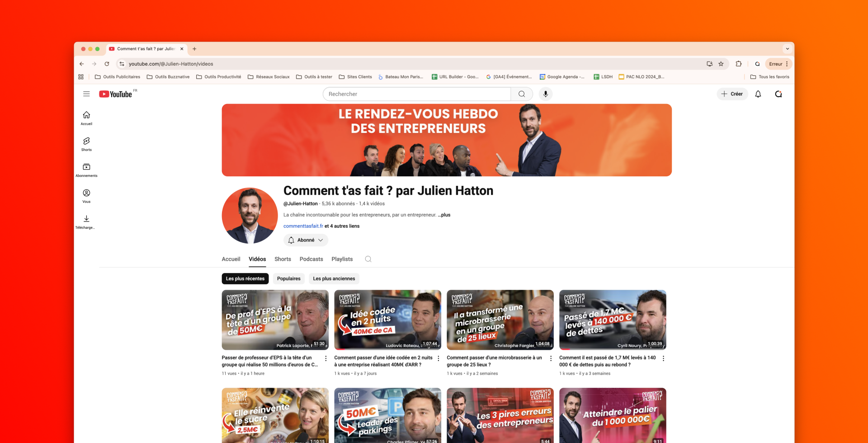Open the commenttasfait.fr link
This screenshot has height=443, width=868.
303,226
